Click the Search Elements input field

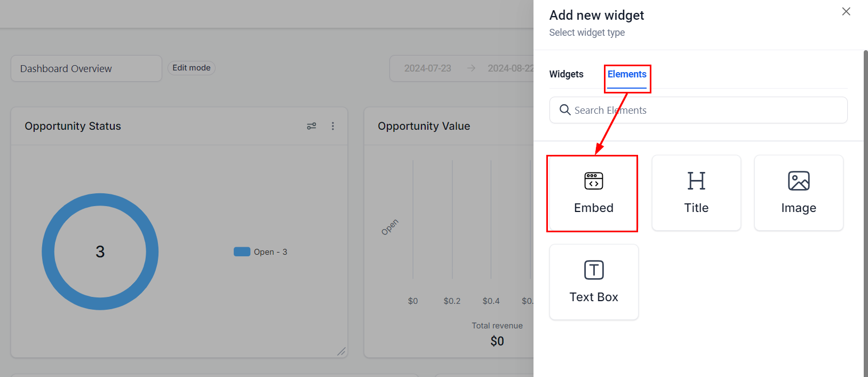pyautogui.click(x=704, y=110)
